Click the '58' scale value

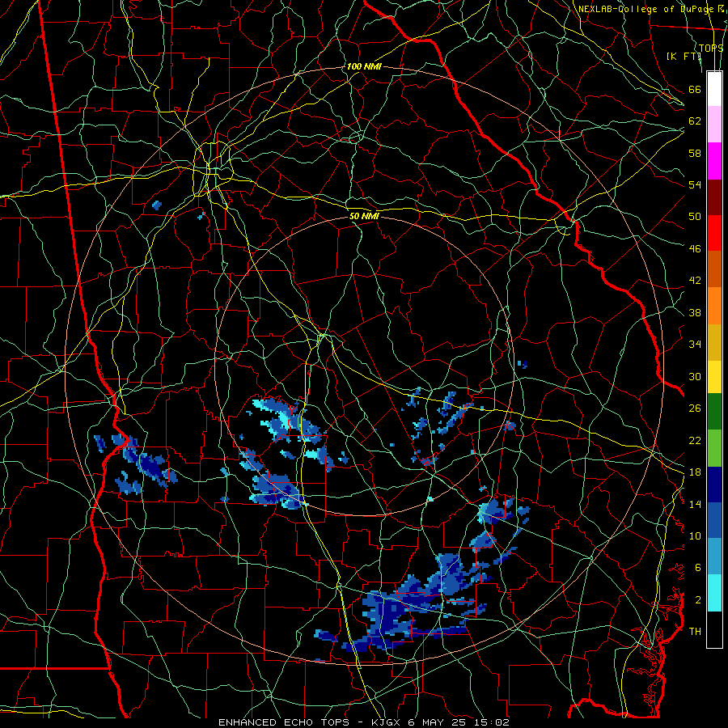click(695, 153)
